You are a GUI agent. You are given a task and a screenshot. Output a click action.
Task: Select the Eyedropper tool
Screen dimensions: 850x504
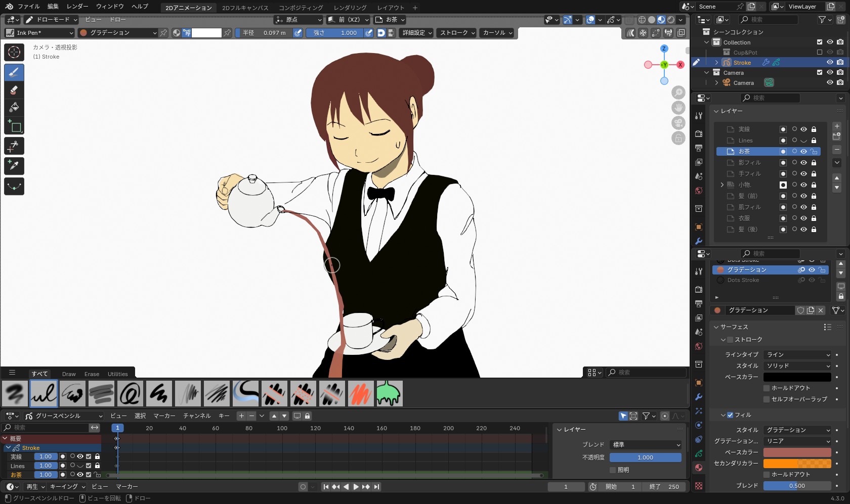point(14,166)
